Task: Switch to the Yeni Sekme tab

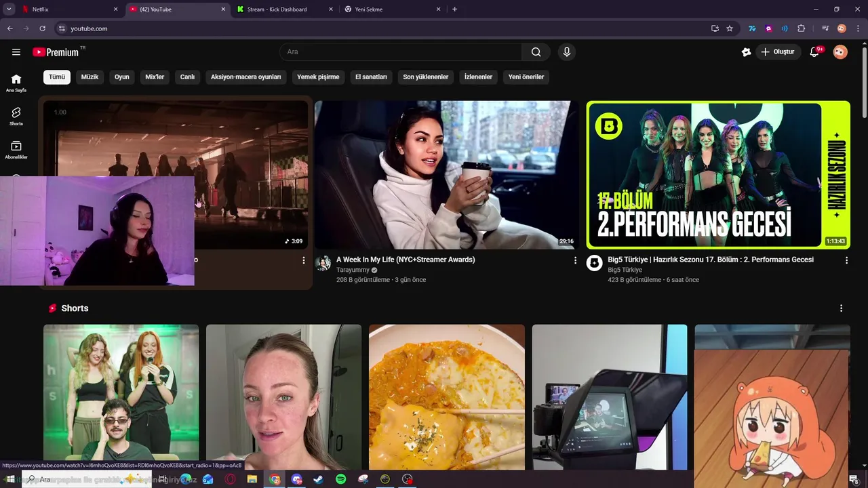Action: (392, 9)
